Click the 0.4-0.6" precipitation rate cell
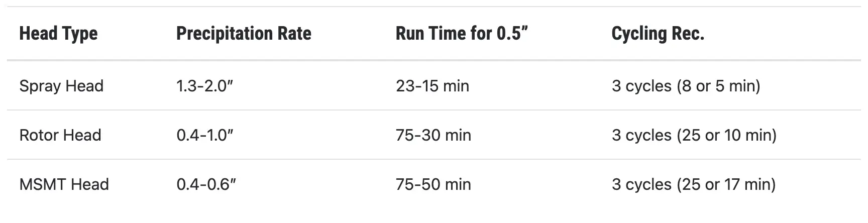868x223 pixels. pyautogui.click(x=206, y=184)
